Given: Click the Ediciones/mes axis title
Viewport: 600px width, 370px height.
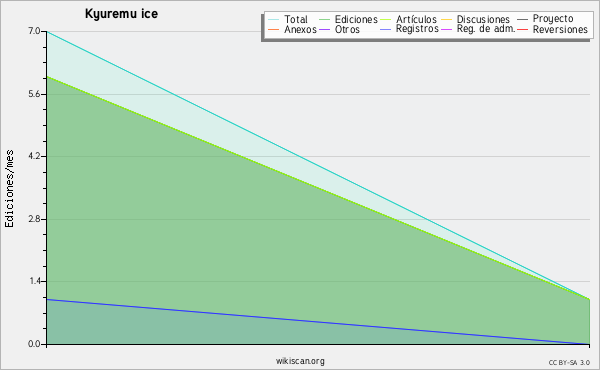Looking at the screenshot, I should 9,189.
